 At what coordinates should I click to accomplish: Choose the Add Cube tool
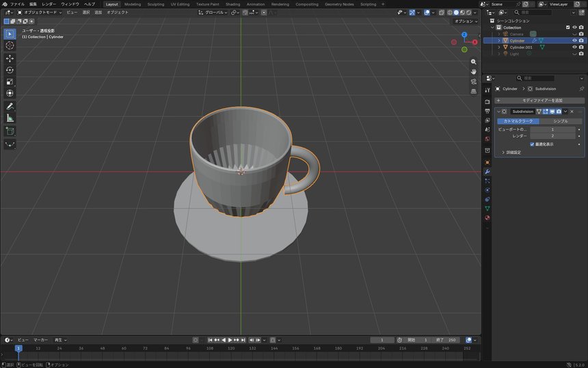click(x=10, y=131)
